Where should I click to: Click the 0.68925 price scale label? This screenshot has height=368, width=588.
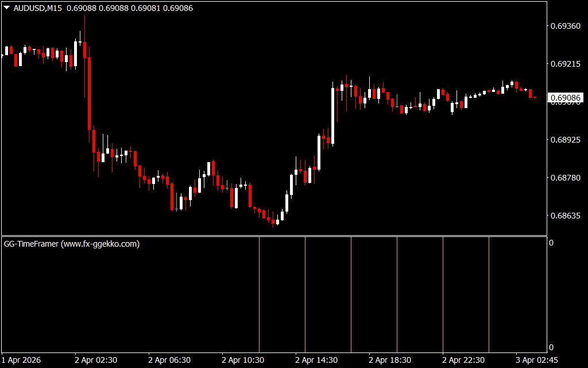coord(566,140)
